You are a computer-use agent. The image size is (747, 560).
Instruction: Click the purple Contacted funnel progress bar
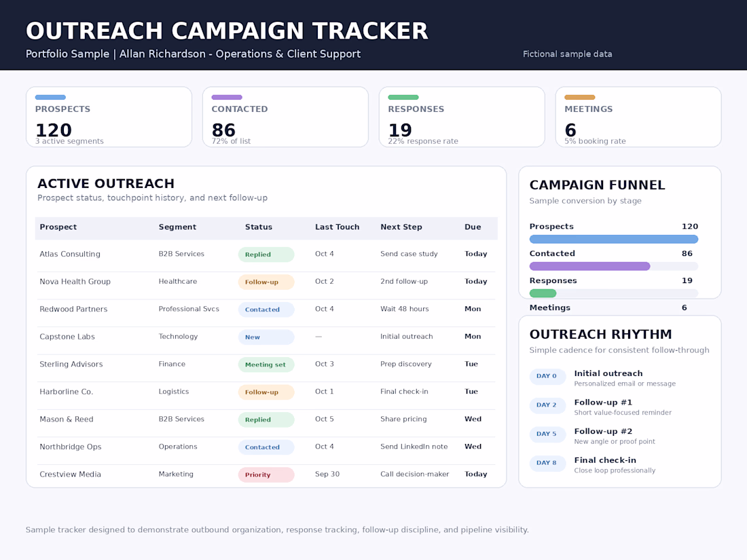pos(589,266)
